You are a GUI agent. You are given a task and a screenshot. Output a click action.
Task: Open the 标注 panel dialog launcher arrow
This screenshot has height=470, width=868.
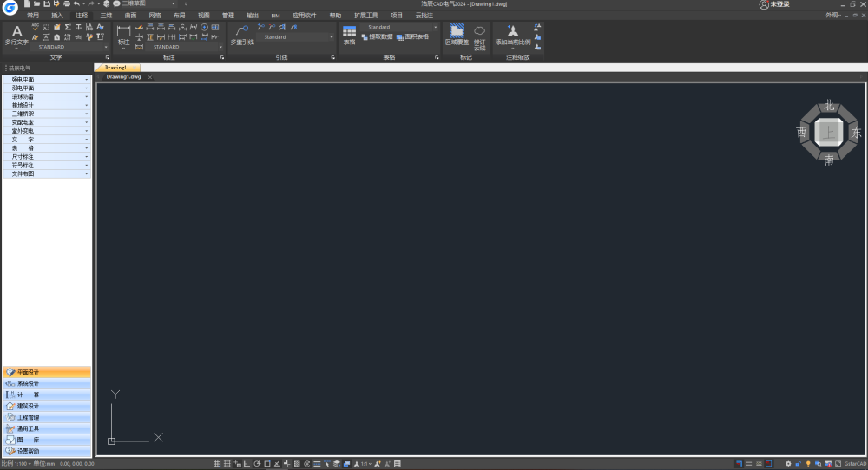pos(222,57)
